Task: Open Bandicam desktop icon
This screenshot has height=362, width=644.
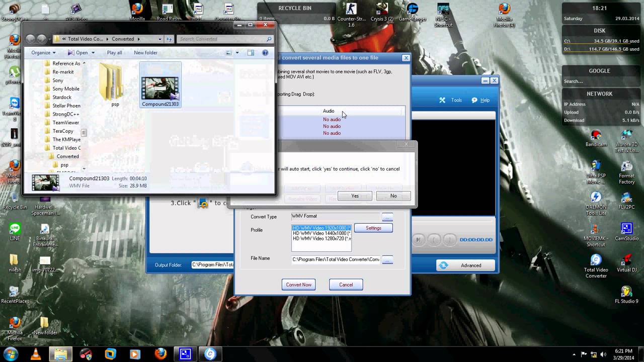Action: (596, 139)
